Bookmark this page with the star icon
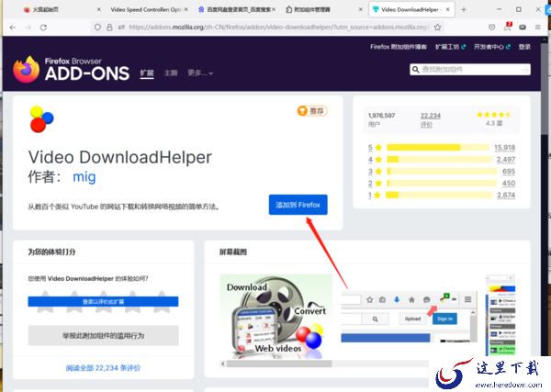This screenshot has height=392, width=551. pyautogui.click(x=437, y=27)
